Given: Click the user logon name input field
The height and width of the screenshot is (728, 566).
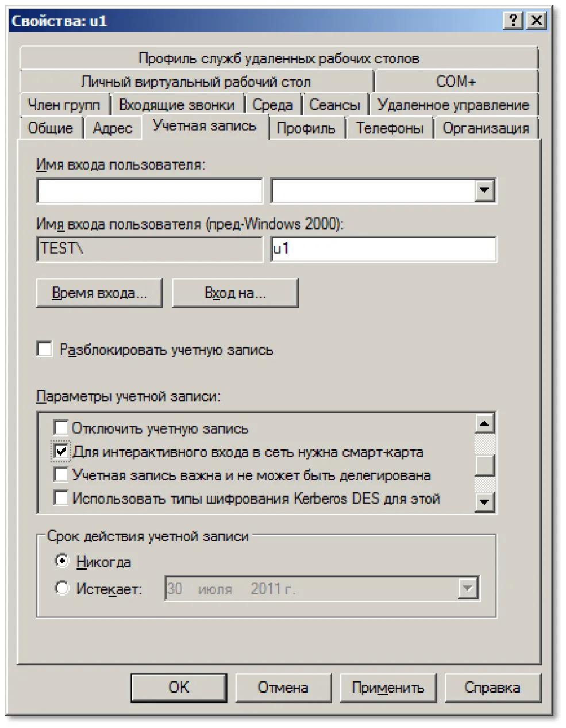Looking at the screenshot, I should (149, 191).
